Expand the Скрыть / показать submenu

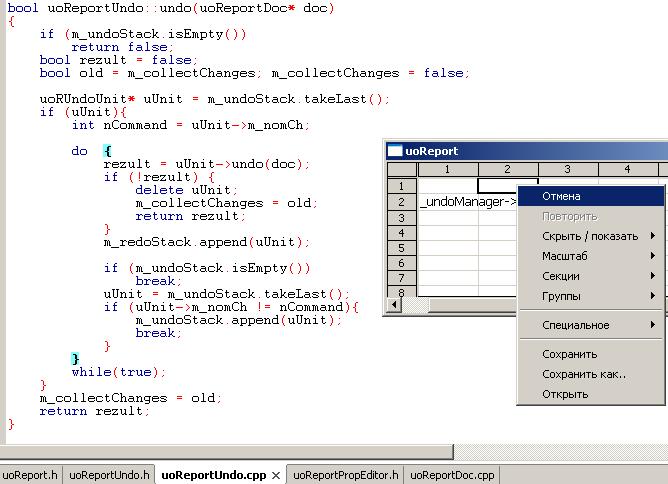coord(590,236)
